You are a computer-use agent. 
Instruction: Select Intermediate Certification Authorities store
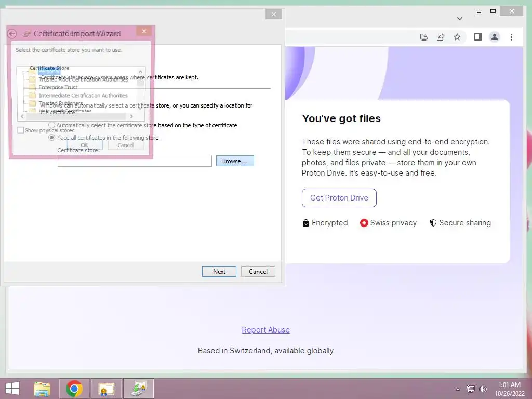(x=83, y=96)
